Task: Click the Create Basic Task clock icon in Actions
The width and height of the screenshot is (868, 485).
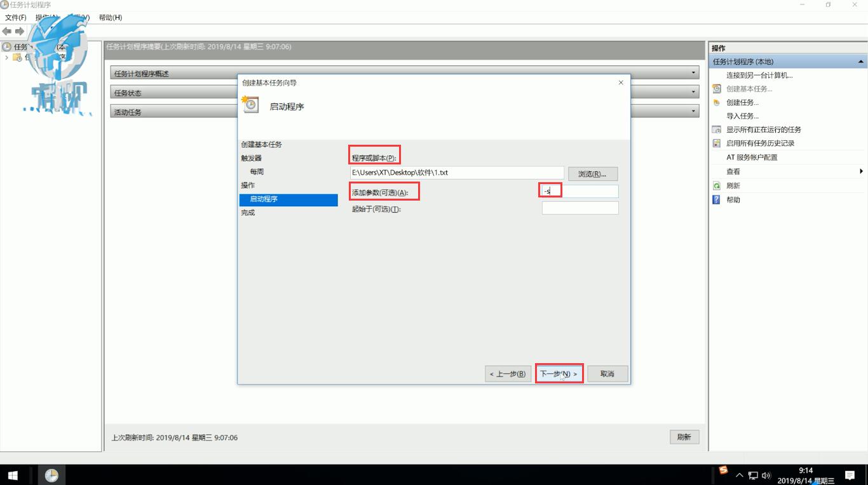Action: pyautogui.click(x=717, y=89)
